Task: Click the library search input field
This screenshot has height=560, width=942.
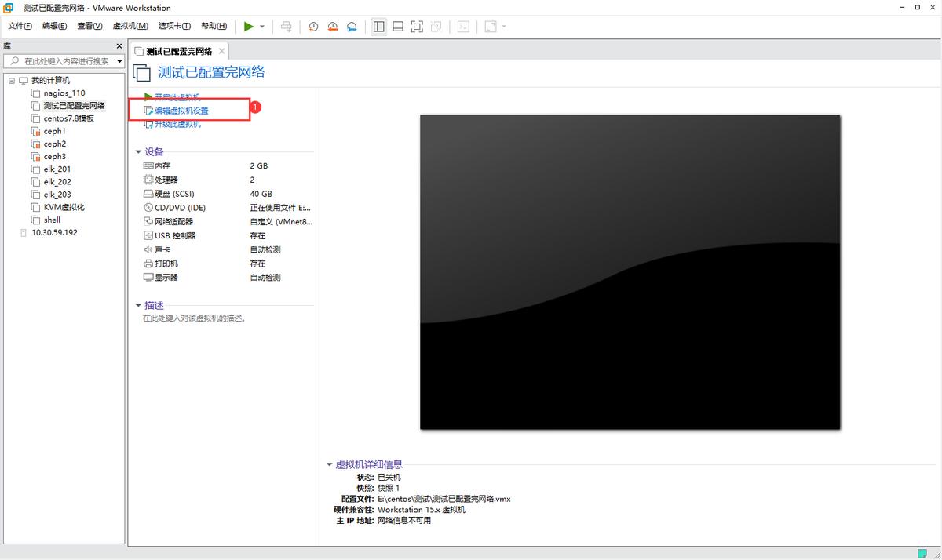Action: click(x=63, y=60)
